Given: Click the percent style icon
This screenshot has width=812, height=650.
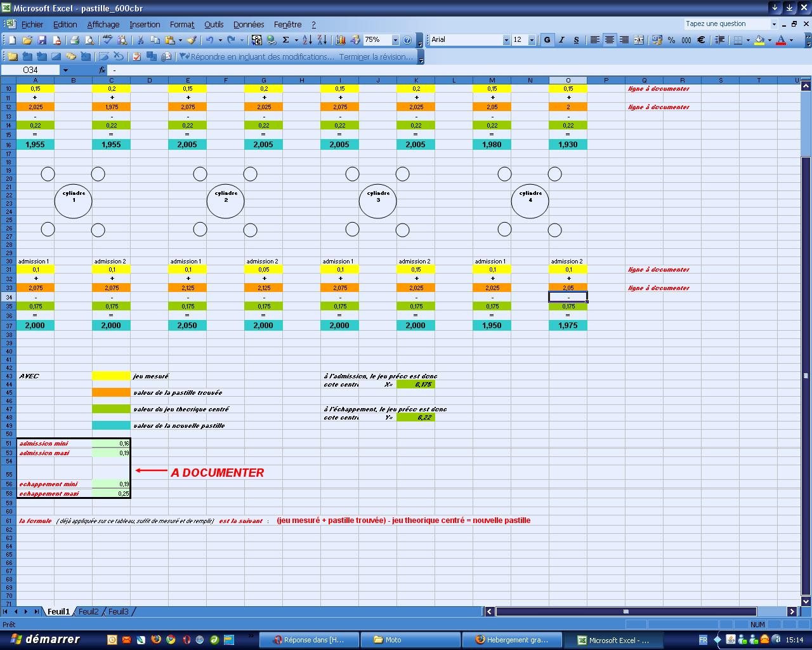Looking at the screenshot, I should [671, 40].
